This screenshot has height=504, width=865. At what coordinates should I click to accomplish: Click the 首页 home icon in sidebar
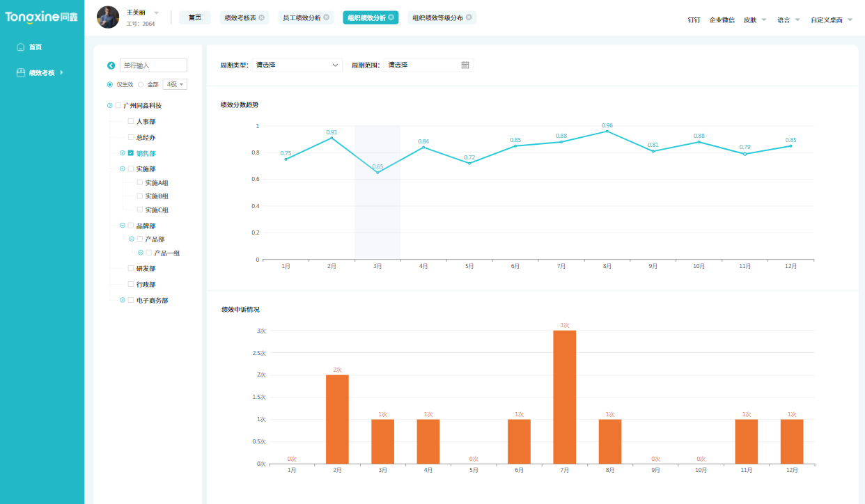coord(20,47)
